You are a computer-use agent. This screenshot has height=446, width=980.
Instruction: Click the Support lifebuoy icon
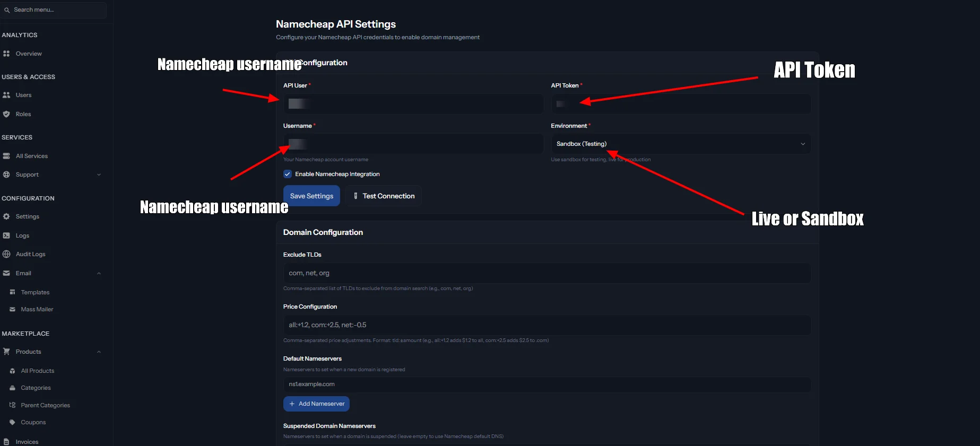tap(6, 174)
